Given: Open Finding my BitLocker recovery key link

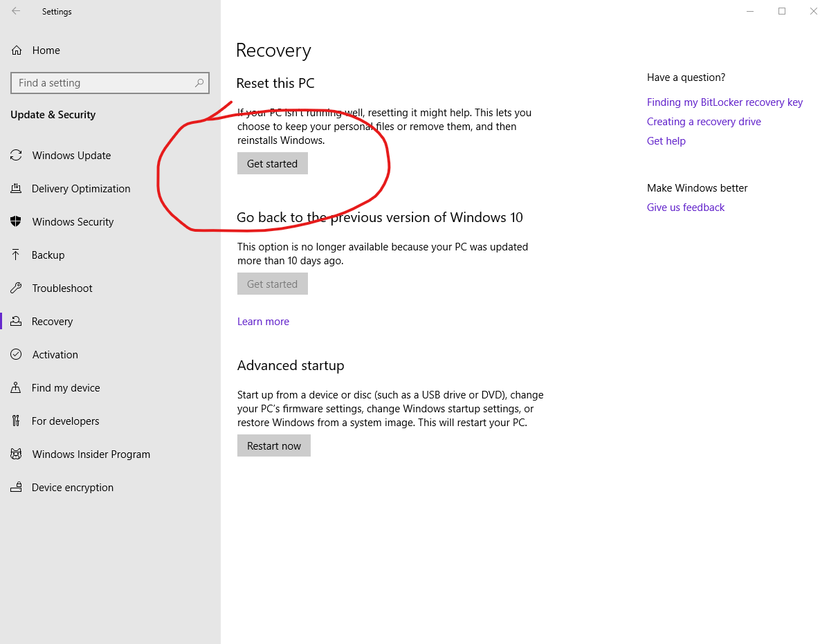Looking at the screenshot, I should pyautogui.click(x=725, y=102).
